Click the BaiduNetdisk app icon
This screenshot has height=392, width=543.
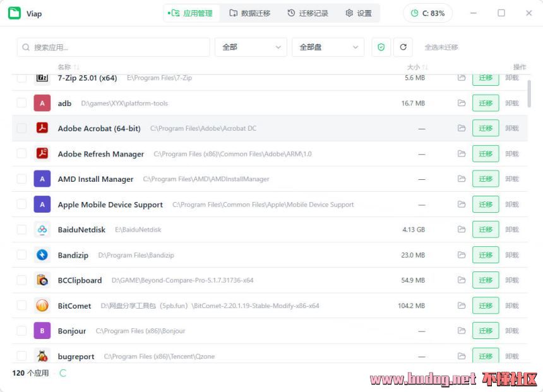coord(42,229)
